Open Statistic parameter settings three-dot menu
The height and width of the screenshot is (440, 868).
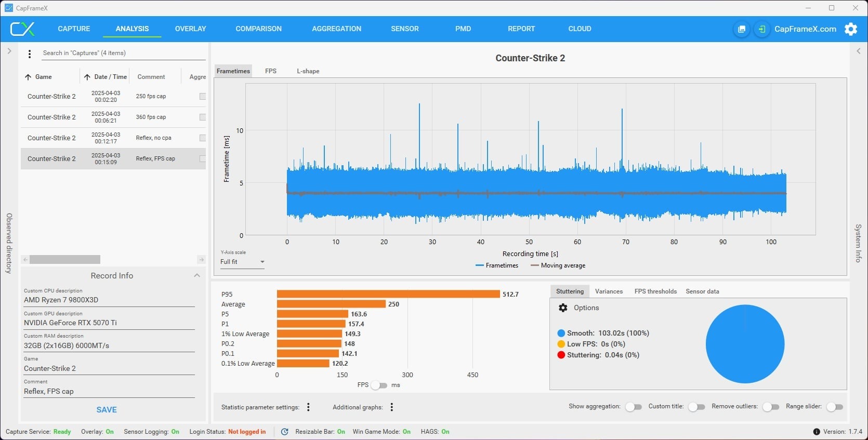(308, 407)
